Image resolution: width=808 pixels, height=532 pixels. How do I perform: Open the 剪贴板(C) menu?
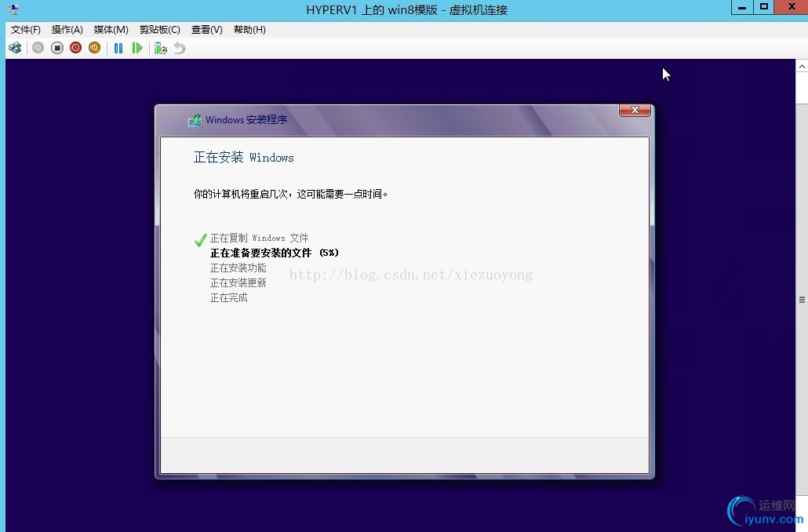pos(160,30)
